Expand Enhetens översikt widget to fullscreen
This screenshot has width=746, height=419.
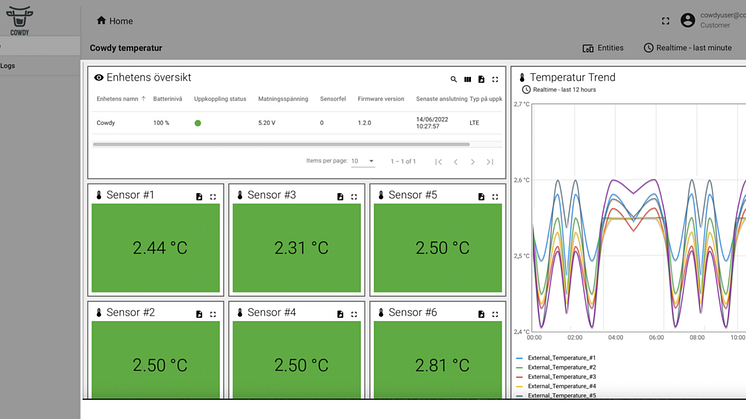495,79
